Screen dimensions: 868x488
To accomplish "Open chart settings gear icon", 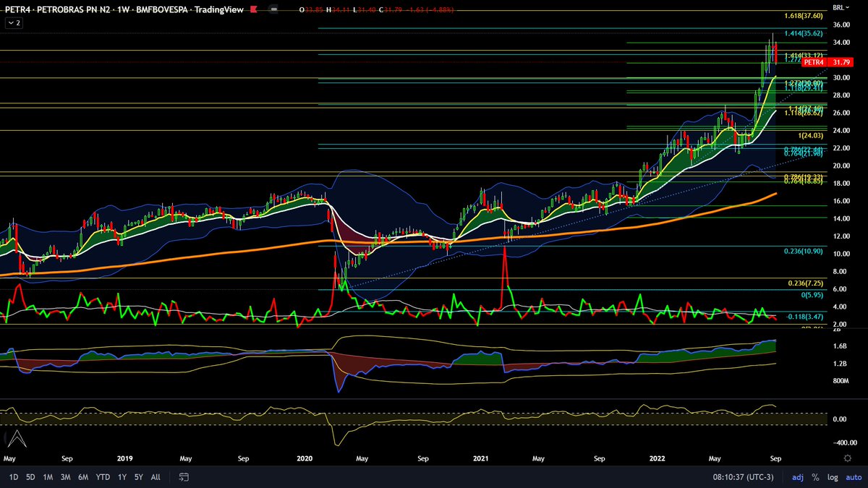I will tap(847, 458).
